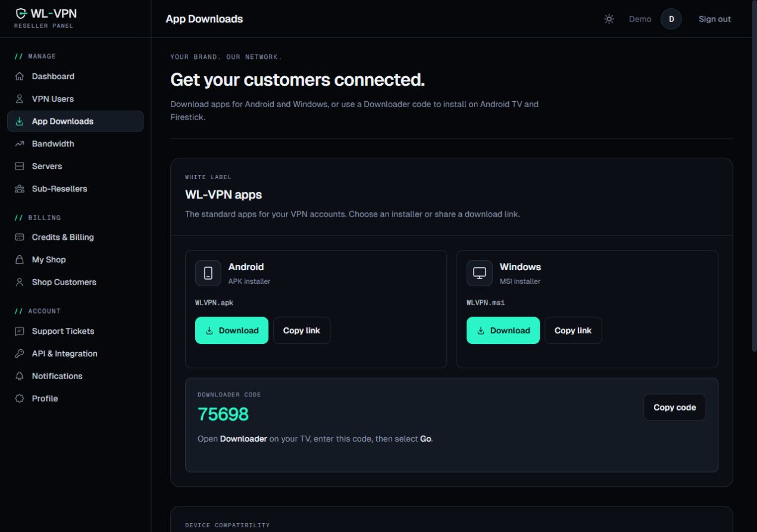
Task: Click the Sub-Resellers group icon
Action: tap(20, 189)
